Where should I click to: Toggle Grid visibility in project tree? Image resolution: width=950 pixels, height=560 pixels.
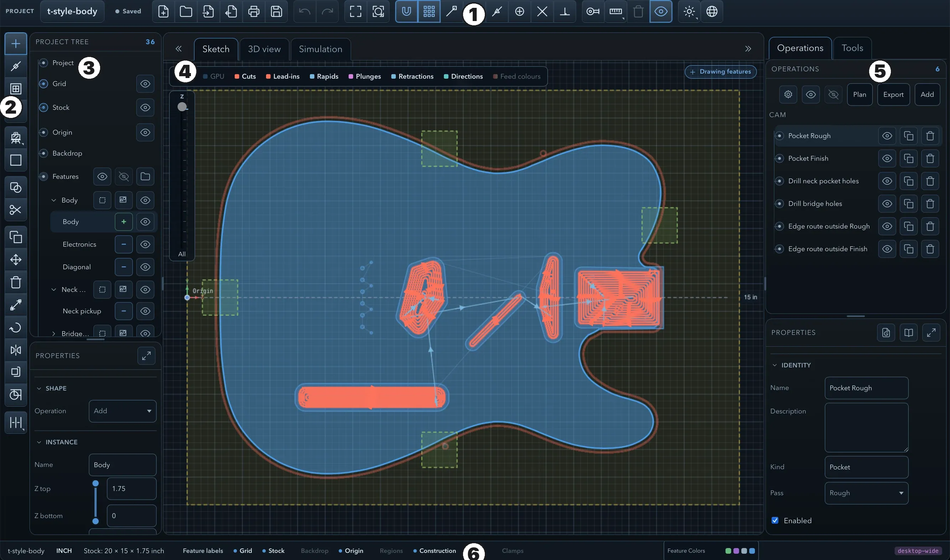(x=145, y=84)
